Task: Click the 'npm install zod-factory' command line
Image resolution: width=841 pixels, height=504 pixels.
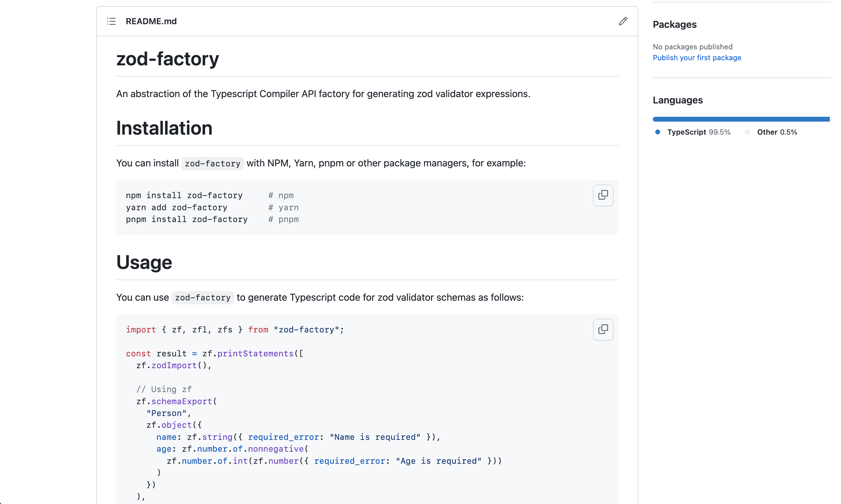Action: (210, 195)
